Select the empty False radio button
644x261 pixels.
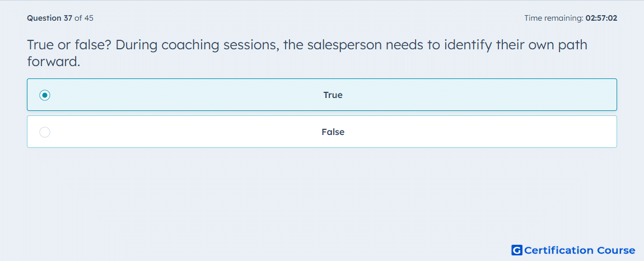coord(45,132)
